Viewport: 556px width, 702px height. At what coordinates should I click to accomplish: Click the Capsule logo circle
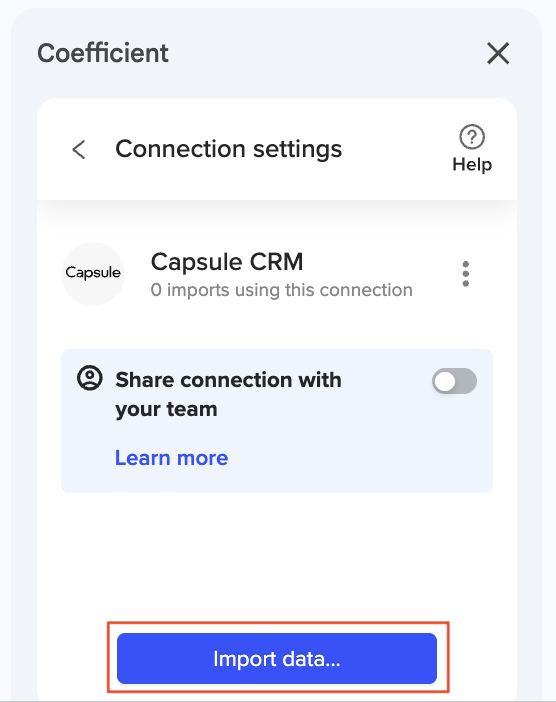pos(93,274)
